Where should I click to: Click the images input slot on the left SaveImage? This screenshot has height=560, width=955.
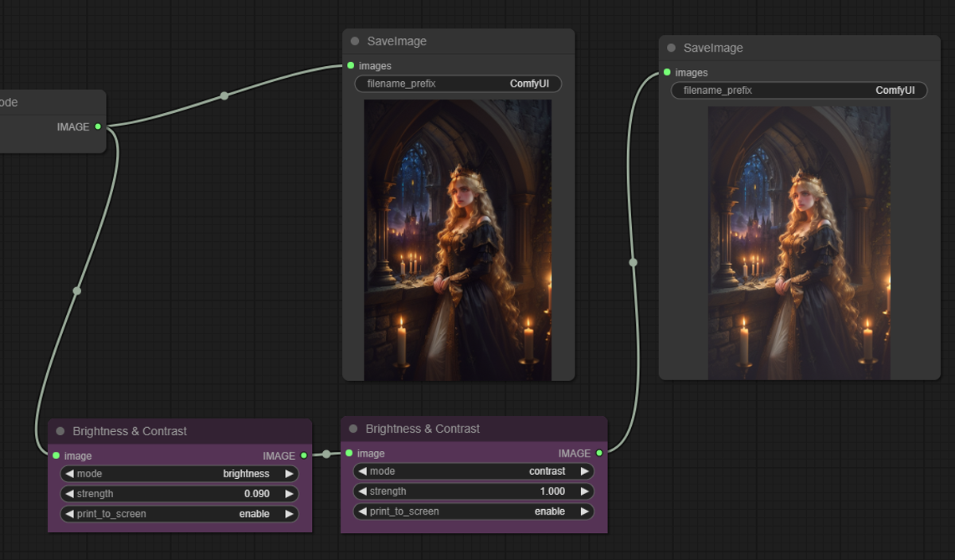(x=349, y=66)
